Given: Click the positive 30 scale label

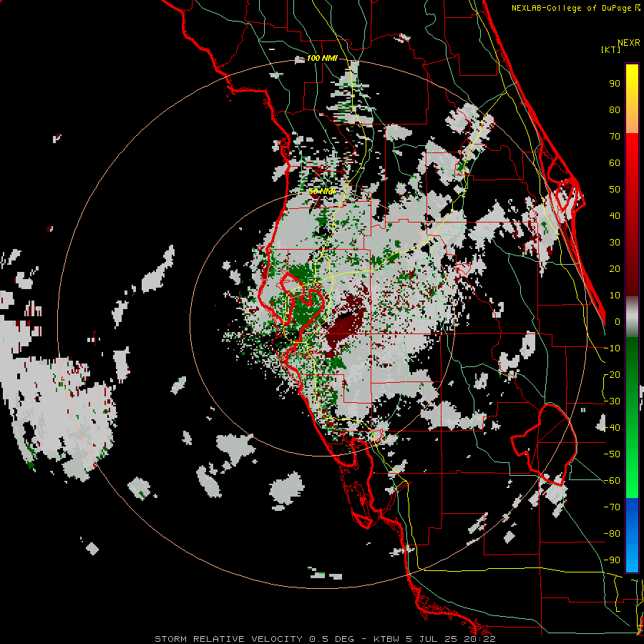Looking at the screenshot, I should click(x=615, y=243).
